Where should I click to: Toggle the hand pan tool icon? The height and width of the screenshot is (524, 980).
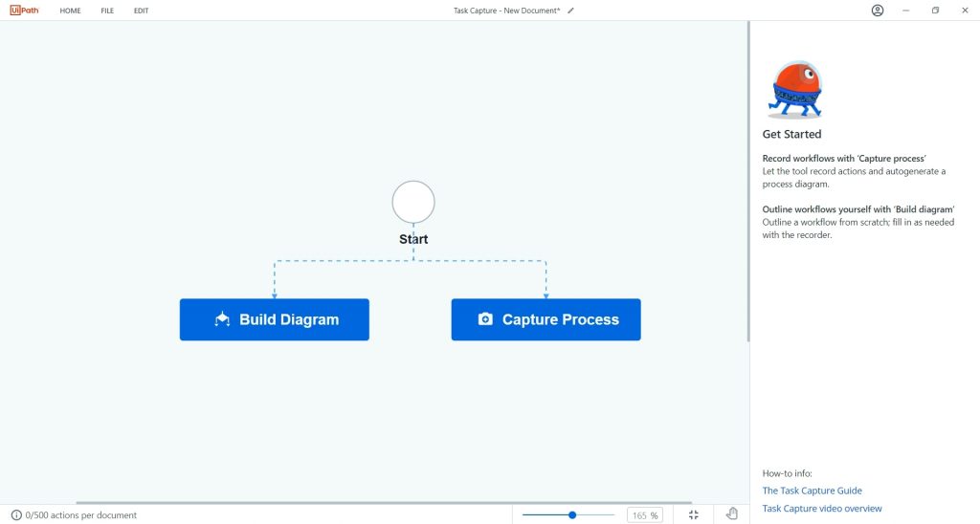click(732, 514)
